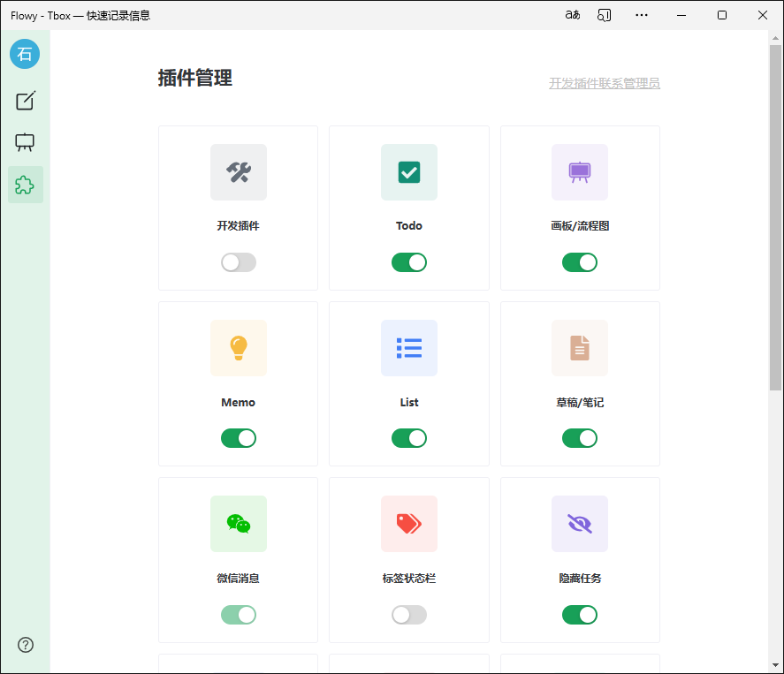Click the 微信消息 WeChat plugin icon
784x674 pixels.
tap(238, 524)
